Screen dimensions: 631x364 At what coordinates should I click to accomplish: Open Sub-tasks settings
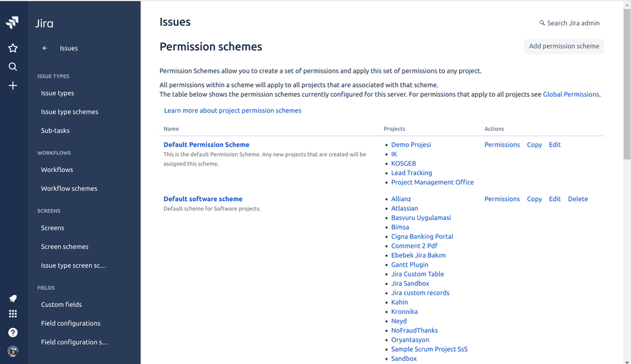point(55,131)
